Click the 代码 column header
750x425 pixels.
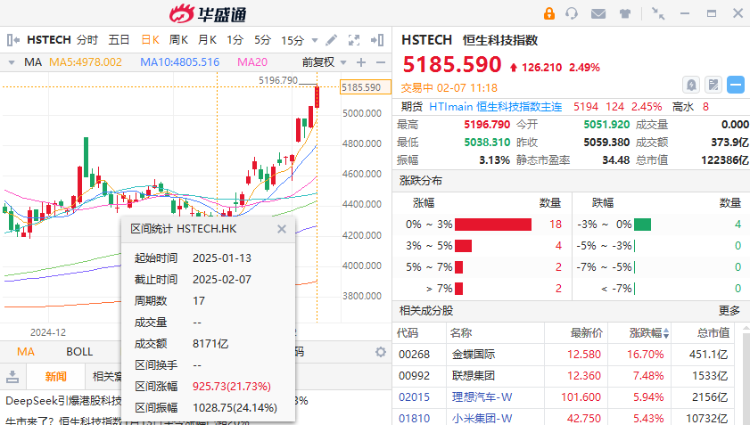click(408, 333)
